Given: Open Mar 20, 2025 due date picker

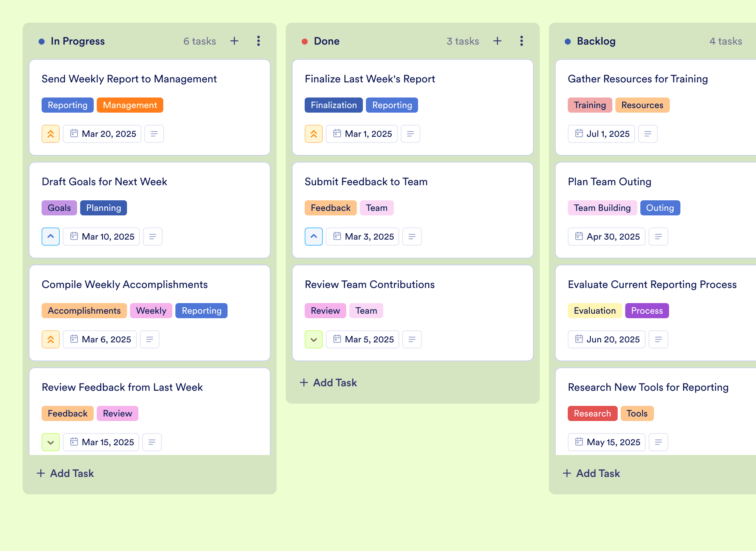Looking at the screenshot, I should pos(102,134).
